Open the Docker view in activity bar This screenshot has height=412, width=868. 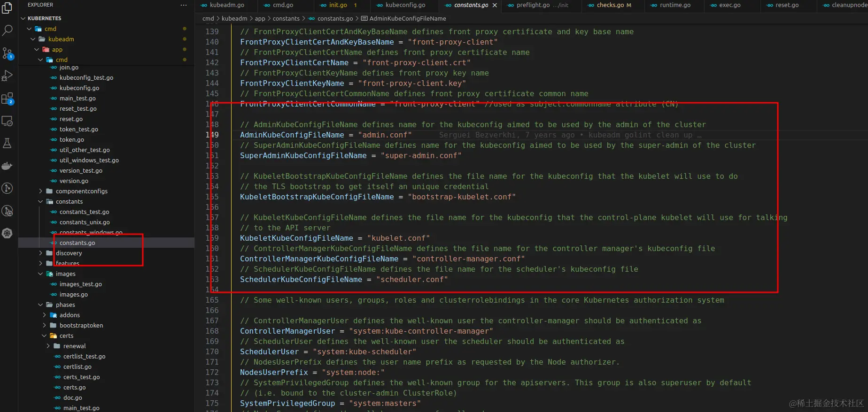[8, 166]
